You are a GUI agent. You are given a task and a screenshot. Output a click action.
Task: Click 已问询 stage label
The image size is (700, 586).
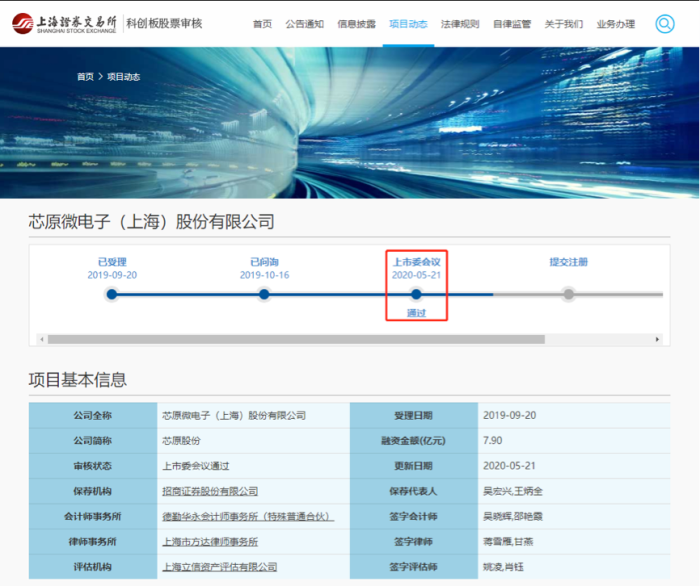[x=264, y=262]
